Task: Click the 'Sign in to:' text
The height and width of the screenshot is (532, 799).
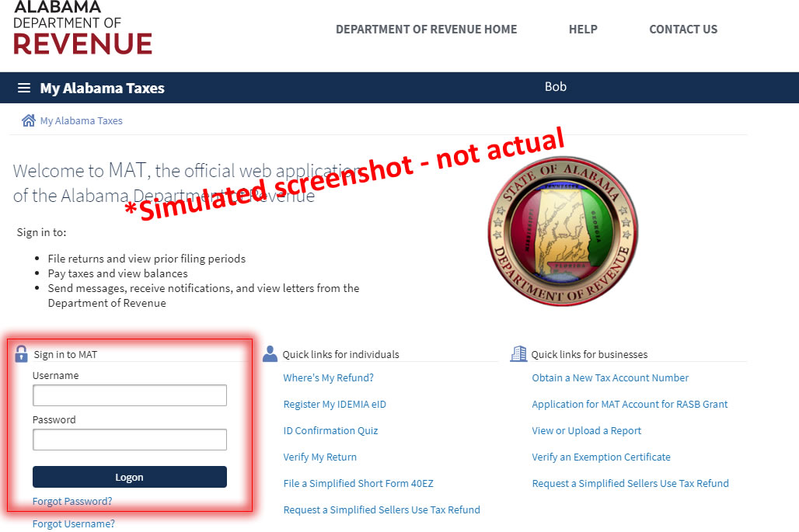Action: 41,232
